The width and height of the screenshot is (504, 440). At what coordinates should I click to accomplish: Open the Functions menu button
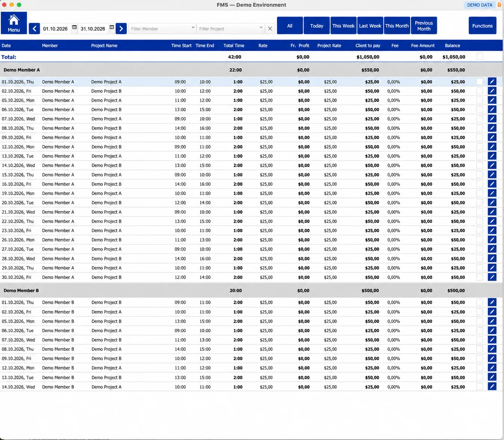pyautogui.click(x=483, y=26)
